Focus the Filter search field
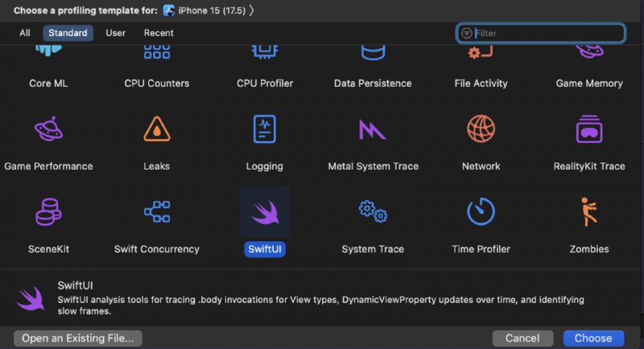Image resolution: width=644 pixels, height=349 pixels. [540, 33]
